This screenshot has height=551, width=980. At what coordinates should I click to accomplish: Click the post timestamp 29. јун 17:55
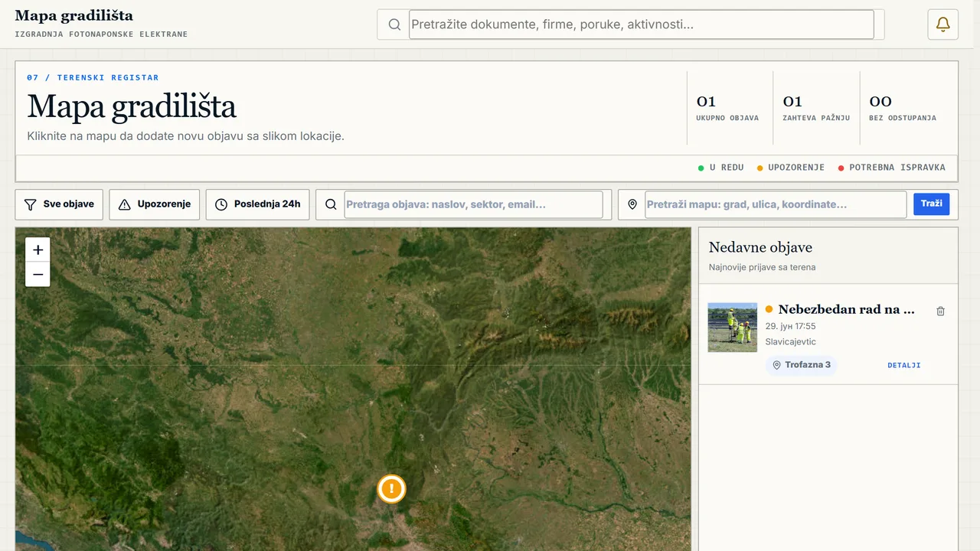[x=791, y=326]
